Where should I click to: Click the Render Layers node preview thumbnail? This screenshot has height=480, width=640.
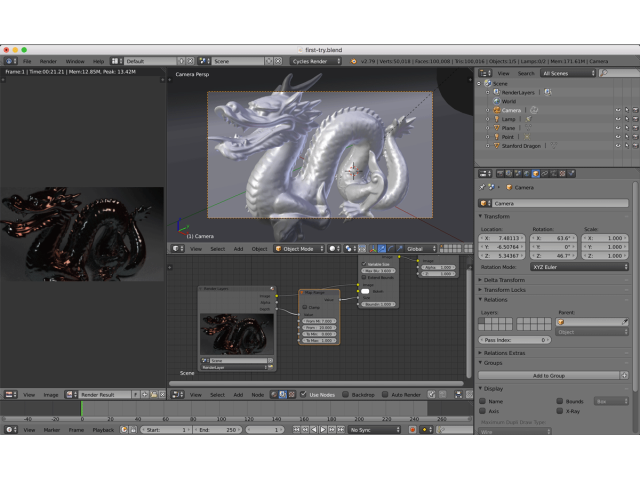(x=237, y=334)
